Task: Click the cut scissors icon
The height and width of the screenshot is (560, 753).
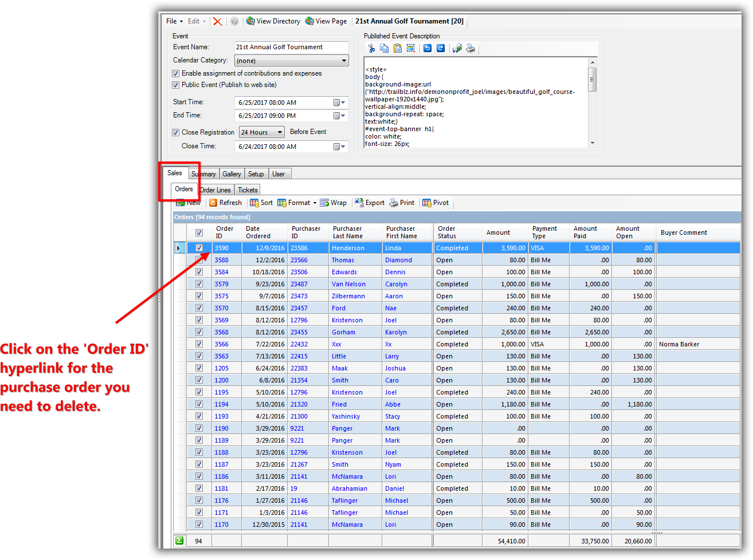Action: (371, 49)
